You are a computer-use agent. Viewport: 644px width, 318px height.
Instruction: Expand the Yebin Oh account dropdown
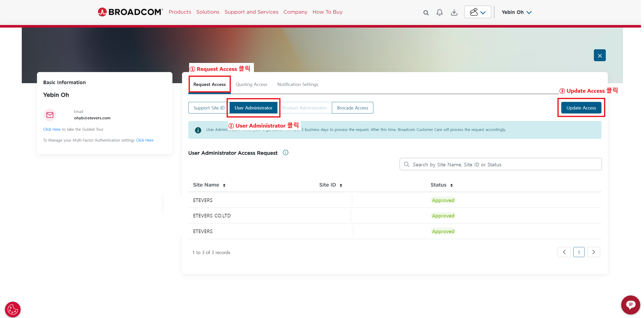pyautogui.click(x=516, y=12)
